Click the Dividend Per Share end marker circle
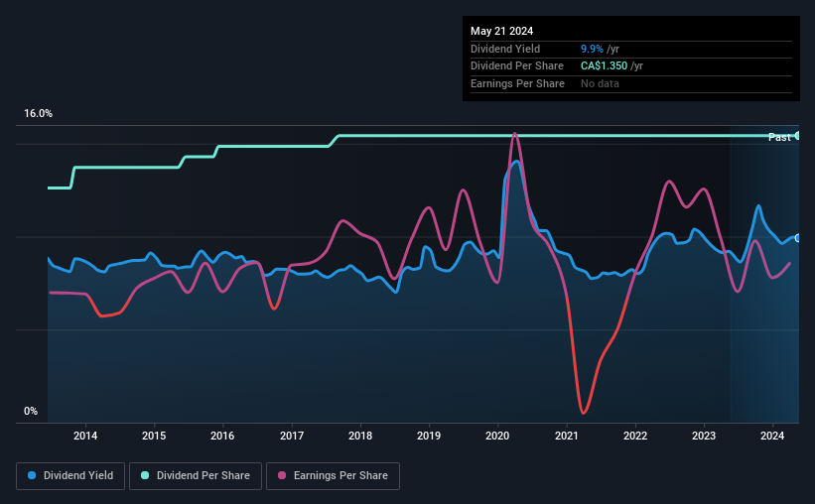 coord(798,136)
